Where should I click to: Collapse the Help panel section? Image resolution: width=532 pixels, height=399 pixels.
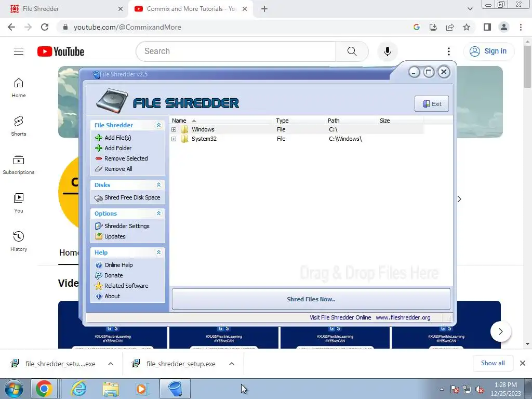158,252
